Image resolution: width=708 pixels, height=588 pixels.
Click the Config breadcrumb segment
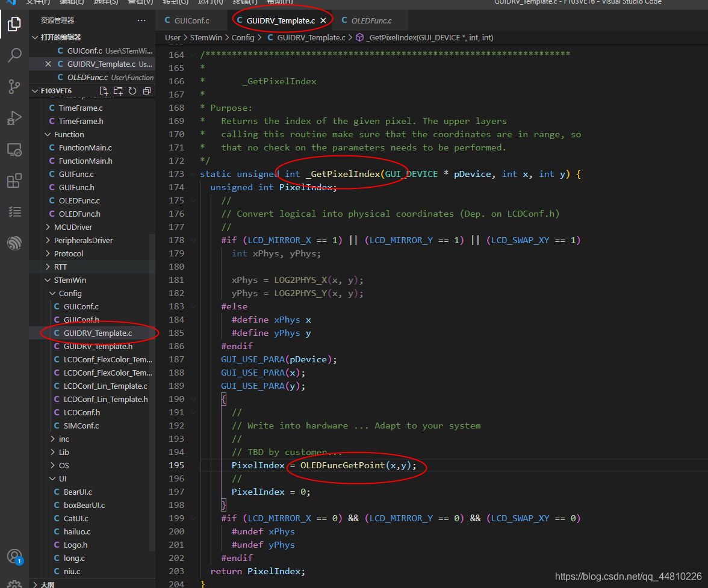pyautogui.click(x=243, y=37)
